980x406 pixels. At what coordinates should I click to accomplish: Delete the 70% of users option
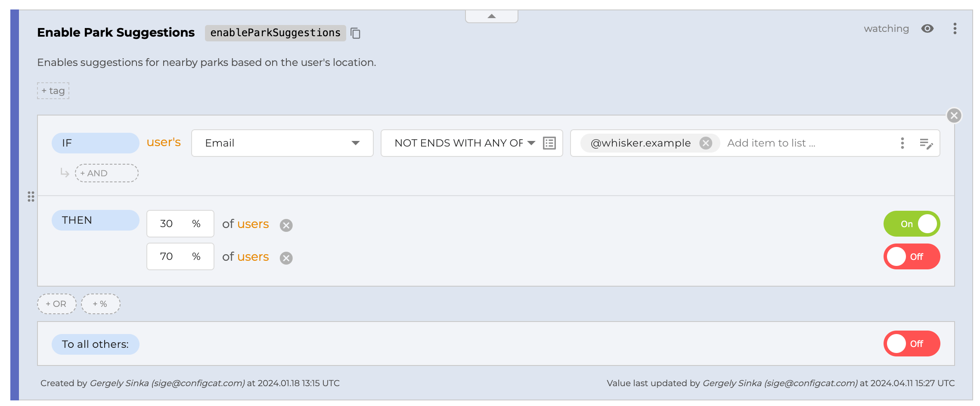[x=286, y=258]
